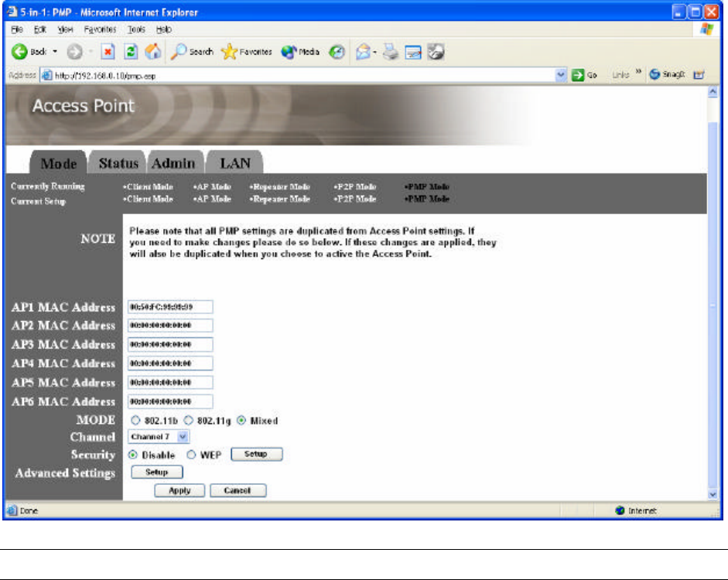This screenshot has width=728, height=580.
Task: Open the File menu
Action: (17, 29)
